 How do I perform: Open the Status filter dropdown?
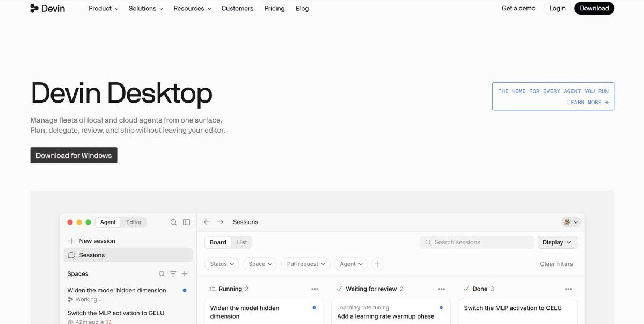click(x=222, y=264)
